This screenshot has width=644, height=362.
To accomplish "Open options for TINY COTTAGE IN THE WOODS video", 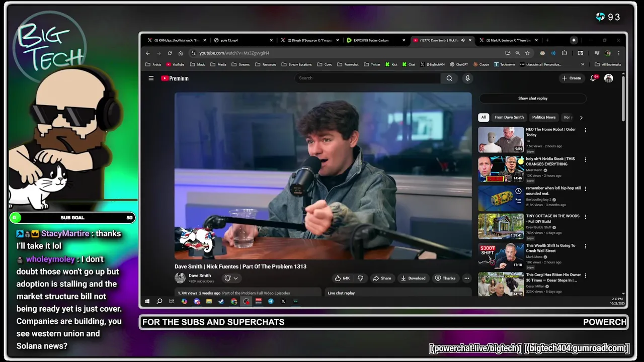I will [x=585, y=217].
